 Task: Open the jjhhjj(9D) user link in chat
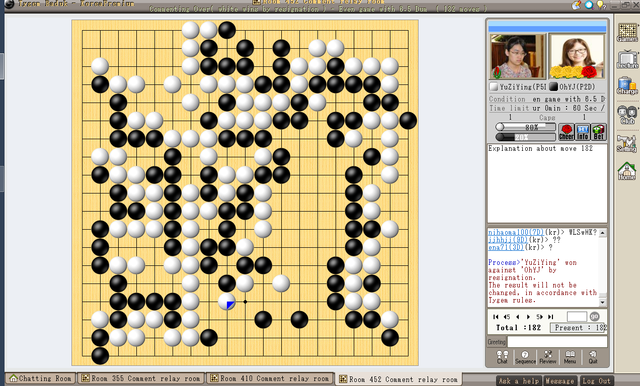coord(508,240)
